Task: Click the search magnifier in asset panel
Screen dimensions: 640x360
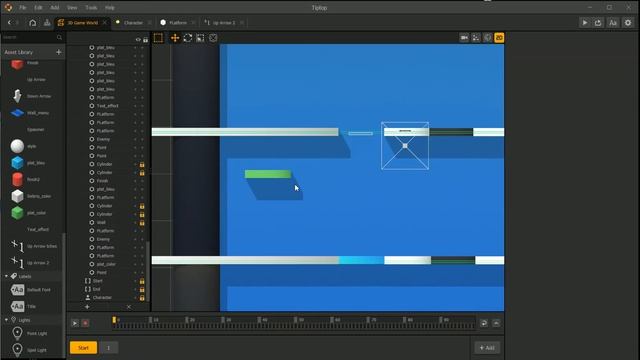Action: 60,38
